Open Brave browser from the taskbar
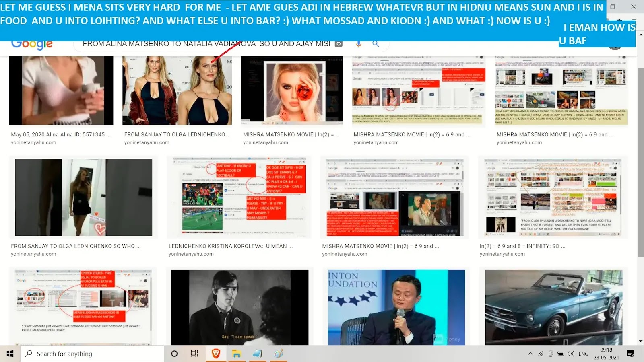644x362 pixels. click(x=216, y=354)
